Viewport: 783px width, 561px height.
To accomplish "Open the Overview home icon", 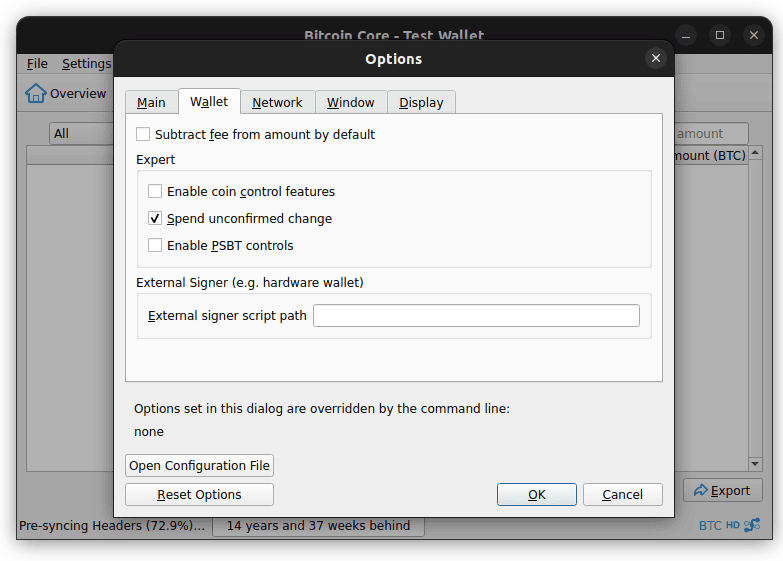I will tap(35, 93).
